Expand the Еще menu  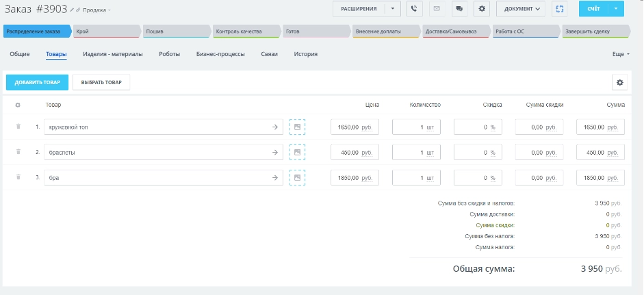(x=620, y=53)
